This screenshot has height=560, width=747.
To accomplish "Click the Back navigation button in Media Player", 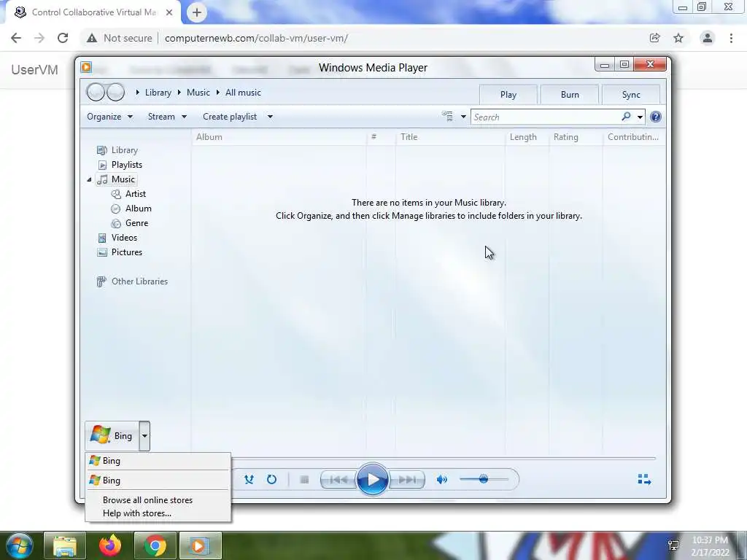I will (x=96, y=92).
